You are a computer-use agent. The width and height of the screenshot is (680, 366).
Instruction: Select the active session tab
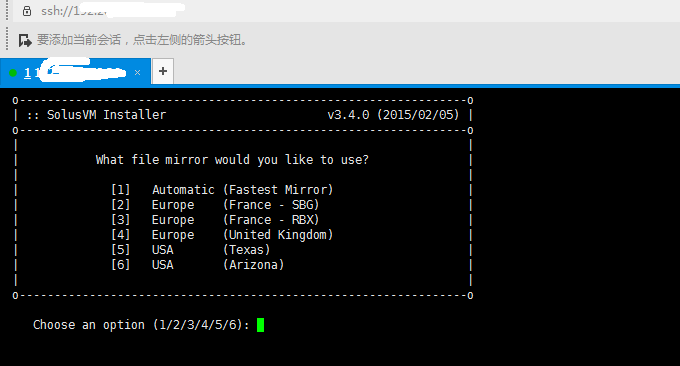click(x=75, y=72)
